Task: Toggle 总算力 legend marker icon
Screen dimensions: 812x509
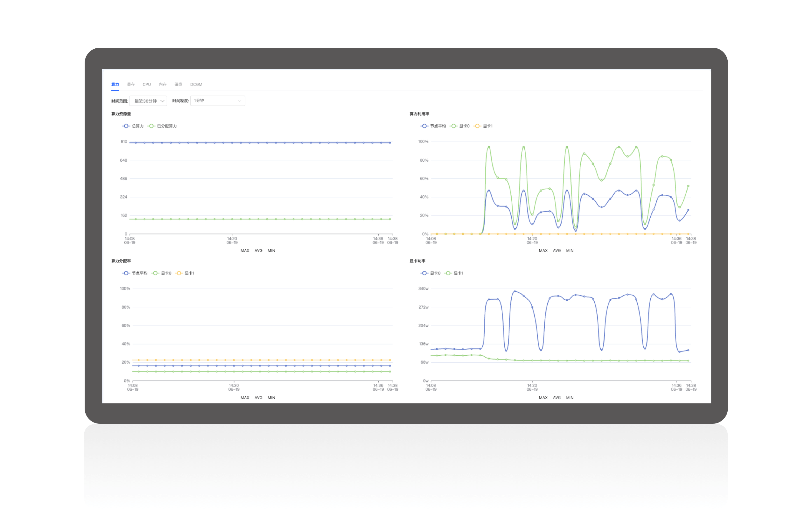Action: 126,126
